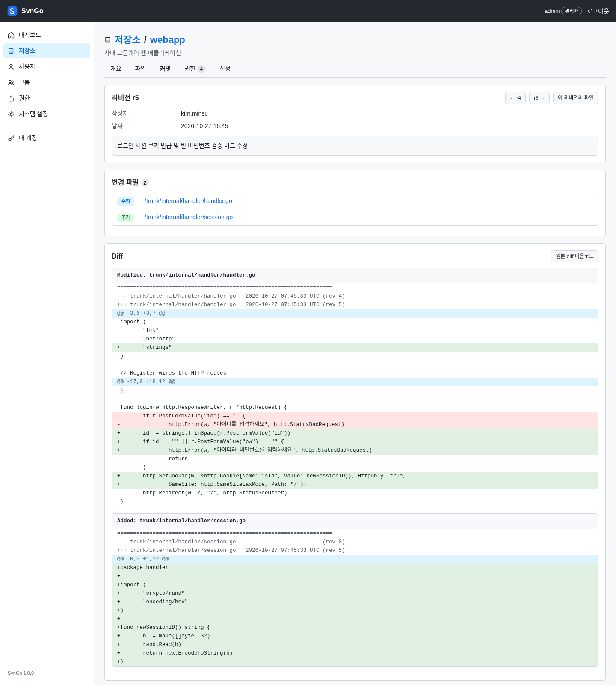616x685 pixels.
Task: Open the 권한 tab with badge 4
Action: (x=195, y=68)
